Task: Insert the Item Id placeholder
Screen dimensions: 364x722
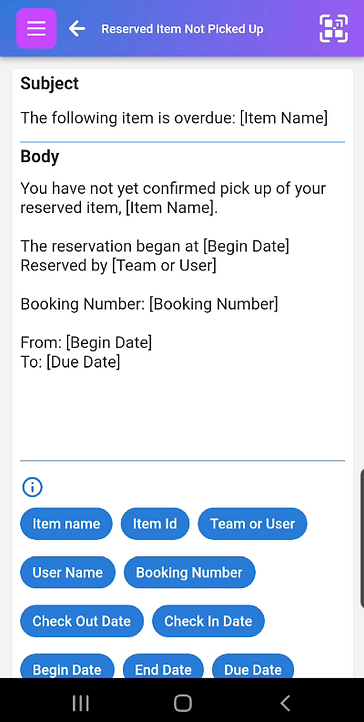Action: coord(155,524)
